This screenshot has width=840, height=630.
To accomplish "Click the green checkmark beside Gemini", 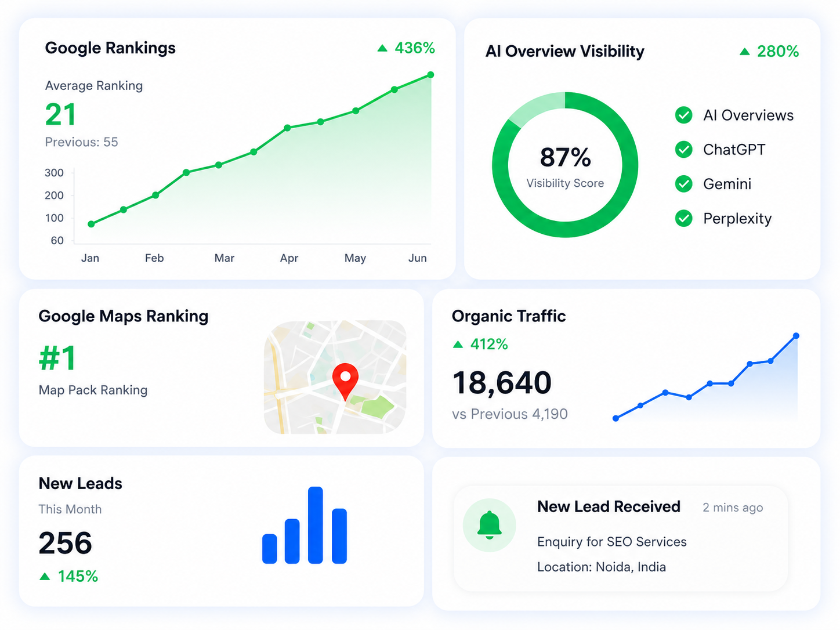I will coord(684,184).
